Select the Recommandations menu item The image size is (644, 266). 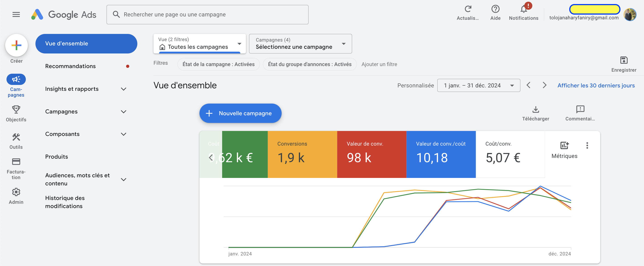pyautogui.click(x=70, y=66)
